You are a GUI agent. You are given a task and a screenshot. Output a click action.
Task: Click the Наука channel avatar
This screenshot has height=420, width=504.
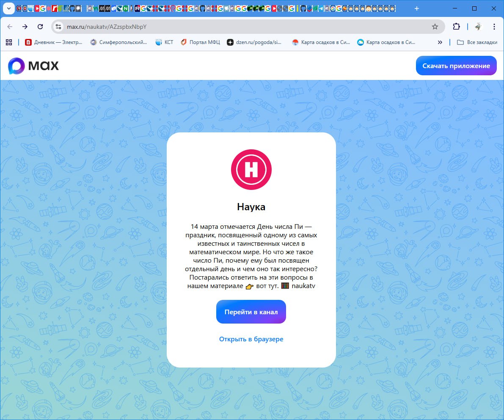tap(251, 170)
